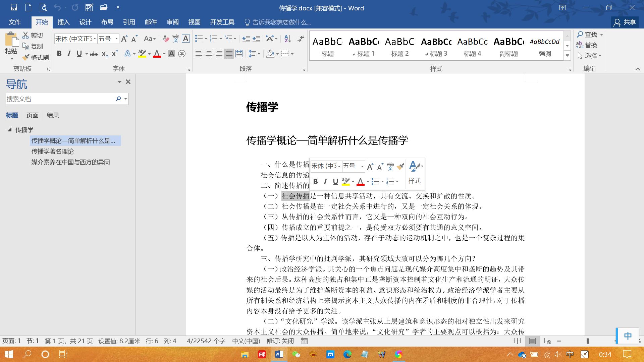The image size is (644, 362).
Task: Click the Clear All Formatting icon
Action: (x=166, y=39)
